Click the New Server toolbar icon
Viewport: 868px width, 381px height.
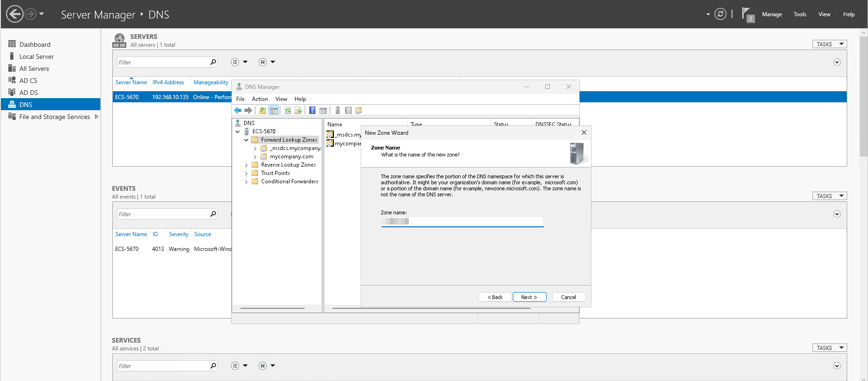pyautogui.click(x=338, y=111)
